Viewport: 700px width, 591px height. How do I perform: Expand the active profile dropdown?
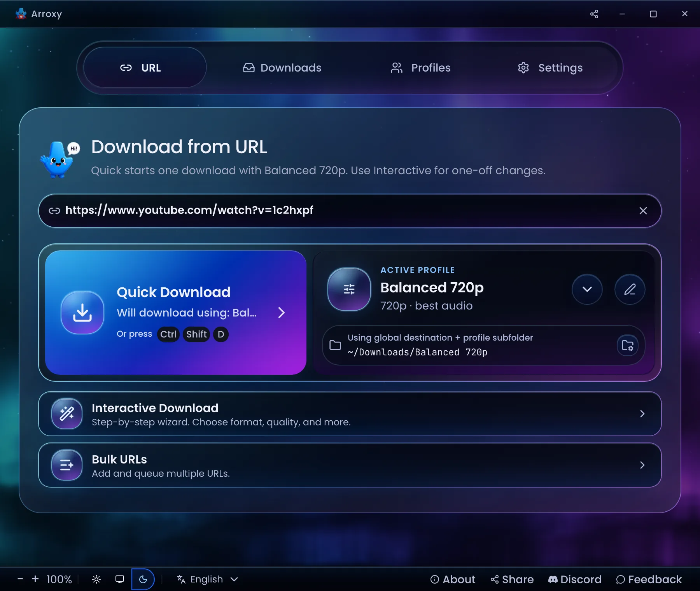click(x=587, y=289)
